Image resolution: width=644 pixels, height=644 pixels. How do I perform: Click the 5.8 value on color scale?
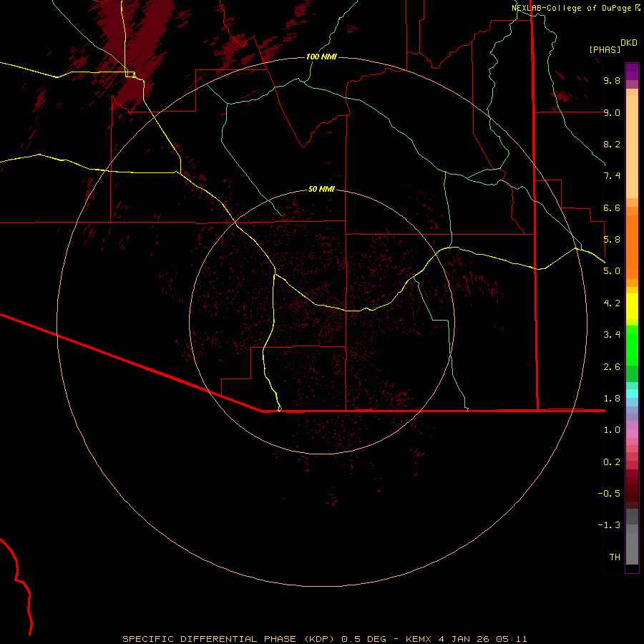tap(612, 239)
